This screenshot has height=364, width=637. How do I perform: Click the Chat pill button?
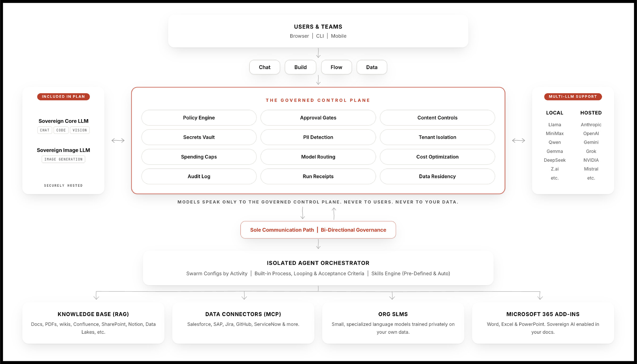[x=264, y=67]
